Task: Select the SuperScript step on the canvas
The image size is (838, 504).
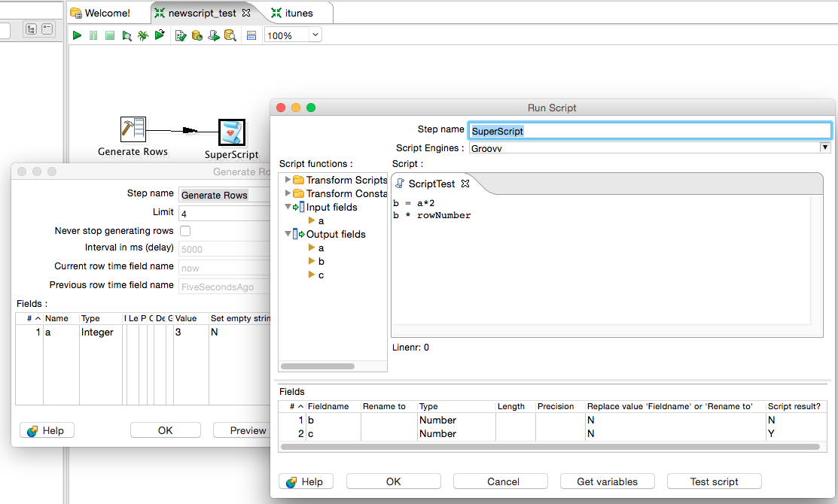Action: coord(232,132)
